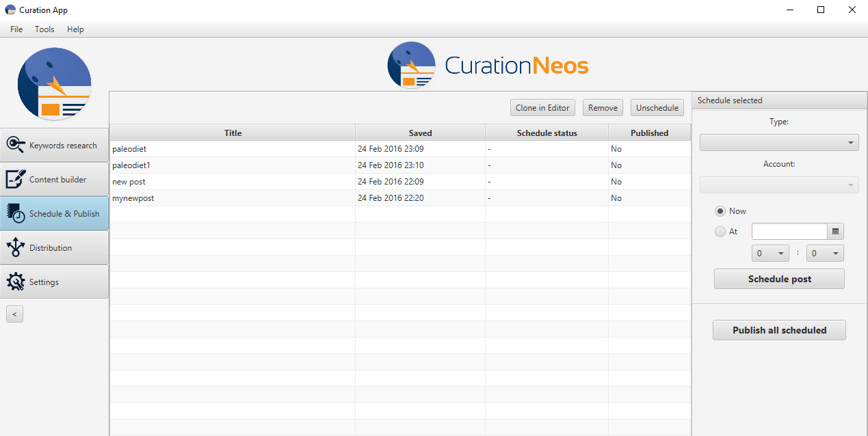Click the calendar date picker icon

(x=835, y=232)
